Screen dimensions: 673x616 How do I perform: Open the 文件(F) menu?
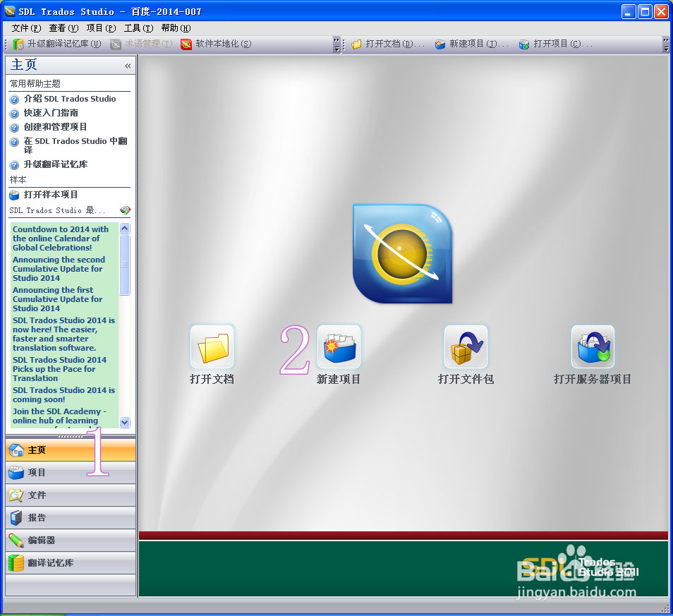point(26,28)
